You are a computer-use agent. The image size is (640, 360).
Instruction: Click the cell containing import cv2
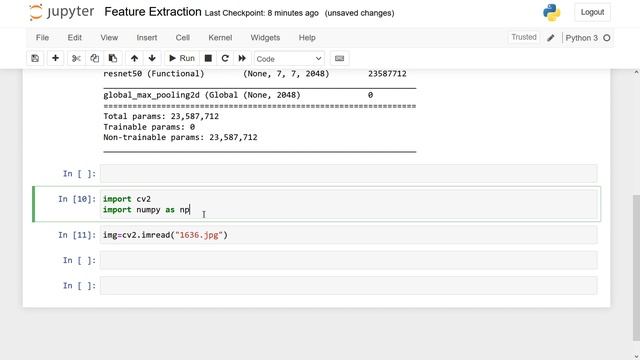tap(349, 204)
